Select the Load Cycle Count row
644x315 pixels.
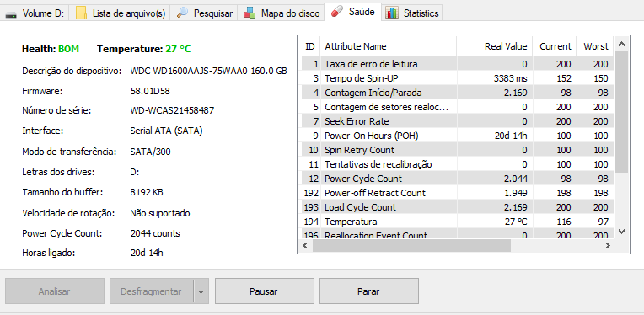[x=458, y=207]
